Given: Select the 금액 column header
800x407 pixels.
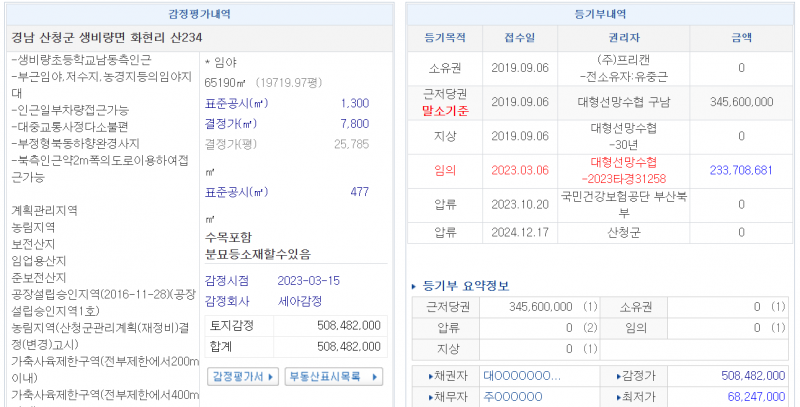Looking at the screenshot, I should pos(741,39).
